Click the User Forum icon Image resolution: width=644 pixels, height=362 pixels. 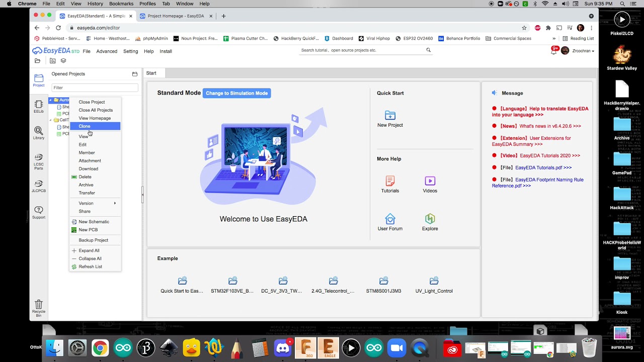pos(390,219)
